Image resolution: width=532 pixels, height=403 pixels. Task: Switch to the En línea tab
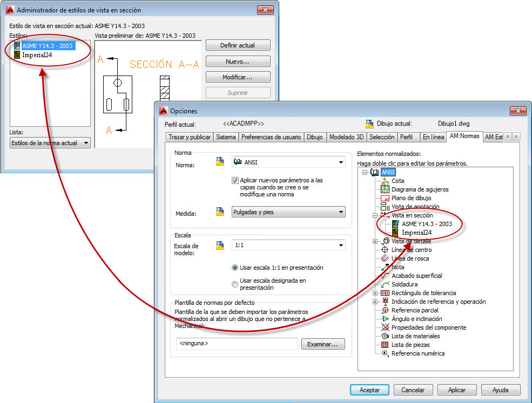pos(433,137)
